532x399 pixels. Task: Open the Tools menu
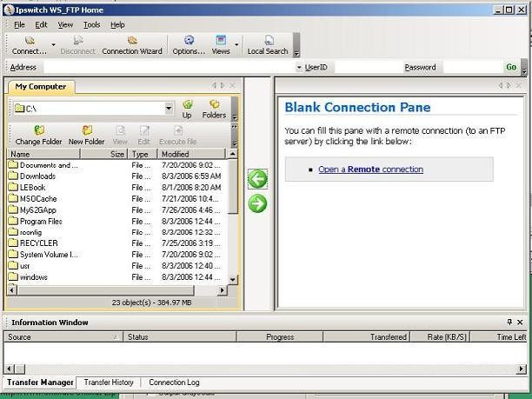(x=91, y=24)
